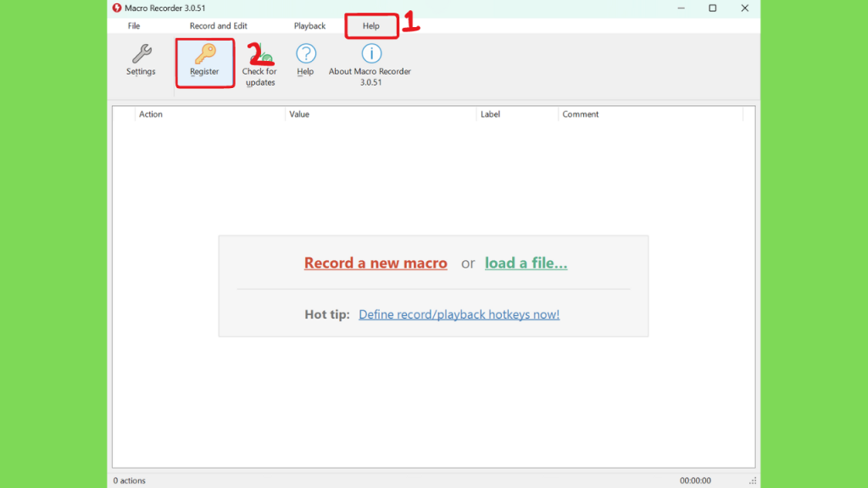This screenshot has height=488, width=868.
Task: Click the Macro Recorder app logo in title bar
Action: tap(117, 8)
